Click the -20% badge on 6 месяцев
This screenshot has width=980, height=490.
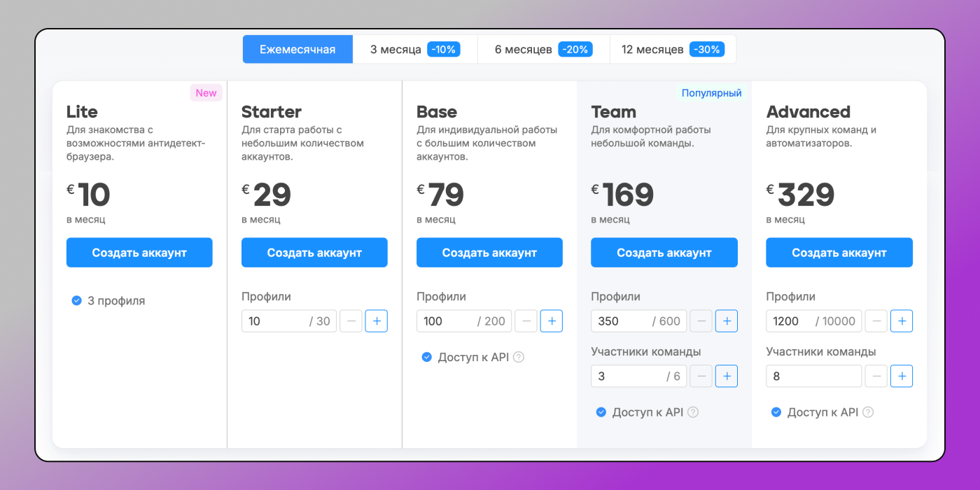coord(575,49)
